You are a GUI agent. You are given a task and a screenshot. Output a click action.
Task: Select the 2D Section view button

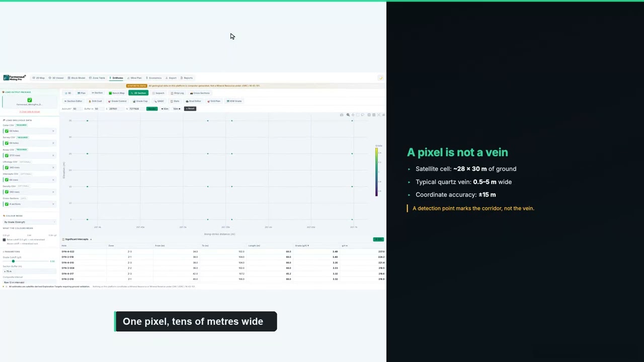[x=138, y=93]
